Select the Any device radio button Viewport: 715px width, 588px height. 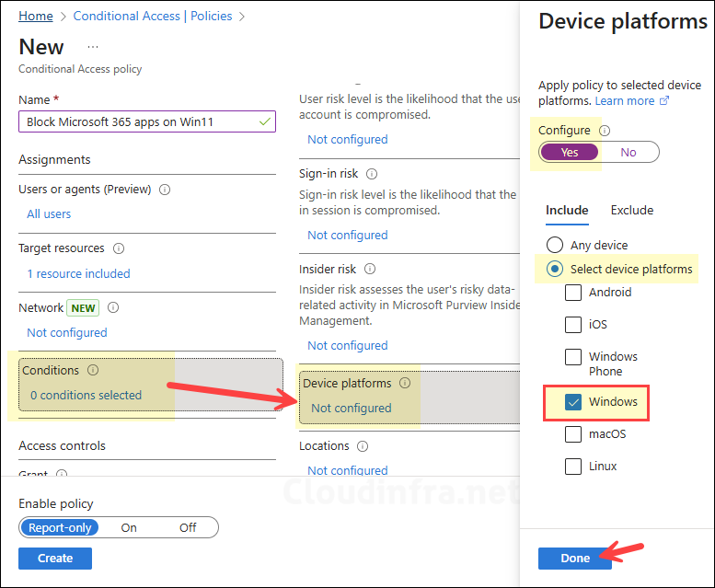pos(555,245)
